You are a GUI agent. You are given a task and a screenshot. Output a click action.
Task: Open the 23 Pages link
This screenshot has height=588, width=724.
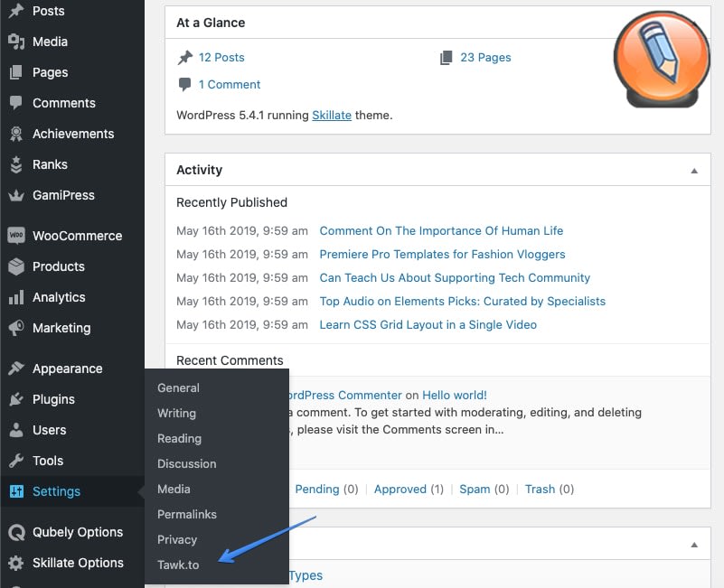tap(485, 58)
